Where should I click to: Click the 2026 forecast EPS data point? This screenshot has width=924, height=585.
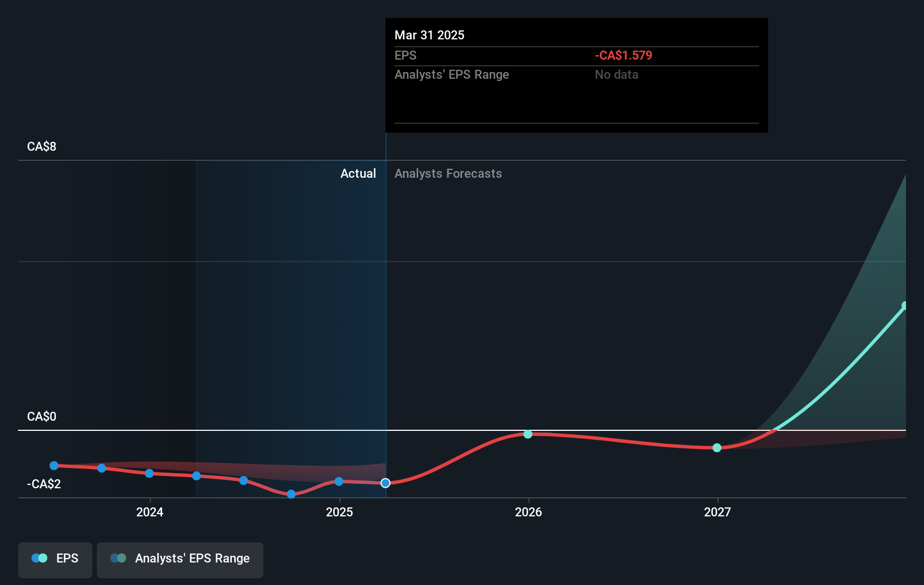(x=528, y=434)
